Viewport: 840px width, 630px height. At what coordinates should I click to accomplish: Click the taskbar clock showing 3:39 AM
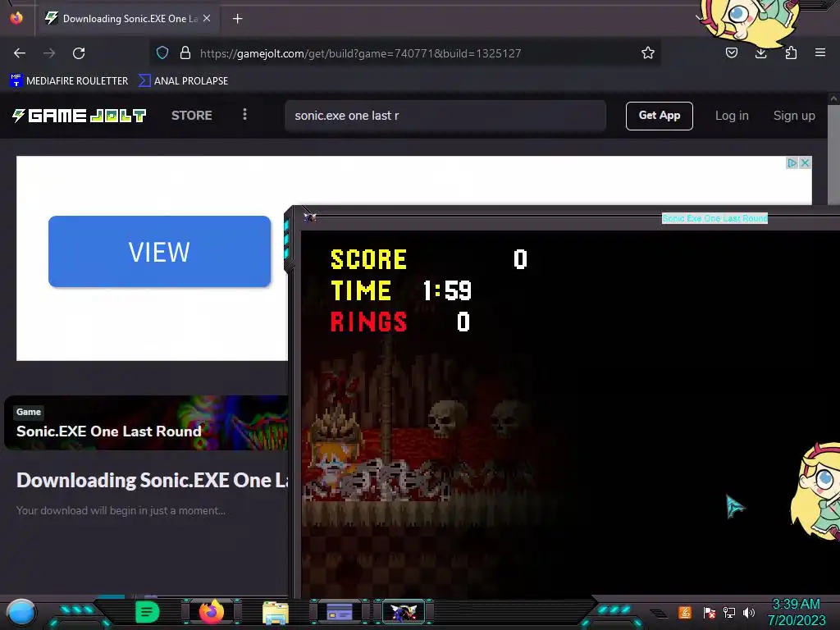[796, 612]
